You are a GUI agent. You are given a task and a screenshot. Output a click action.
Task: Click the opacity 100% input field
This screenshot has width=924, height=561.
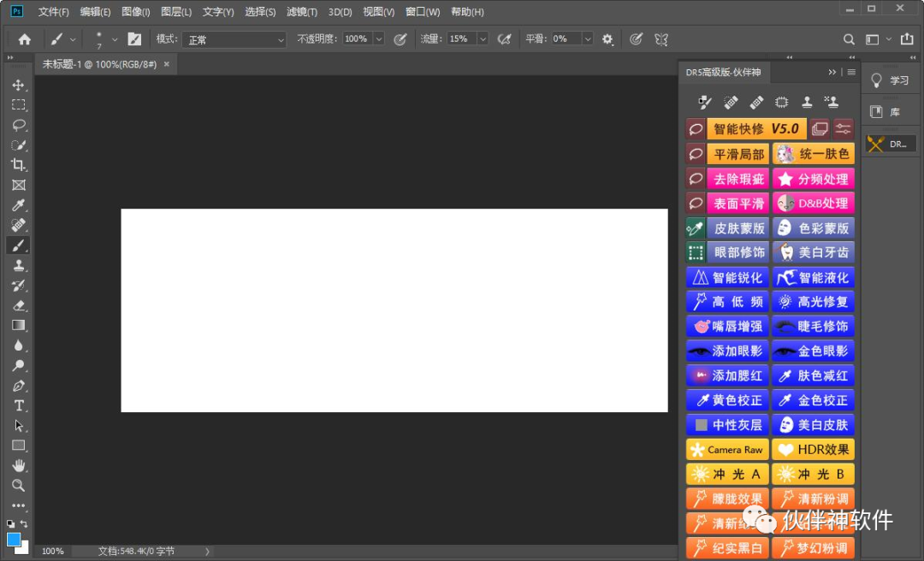(357, 38)
